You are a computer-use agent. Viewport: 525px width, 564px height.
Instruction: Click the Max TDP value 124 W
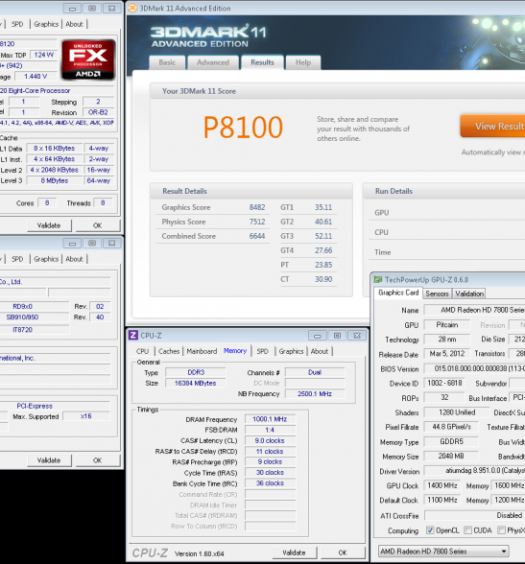[x=44, y=55]
